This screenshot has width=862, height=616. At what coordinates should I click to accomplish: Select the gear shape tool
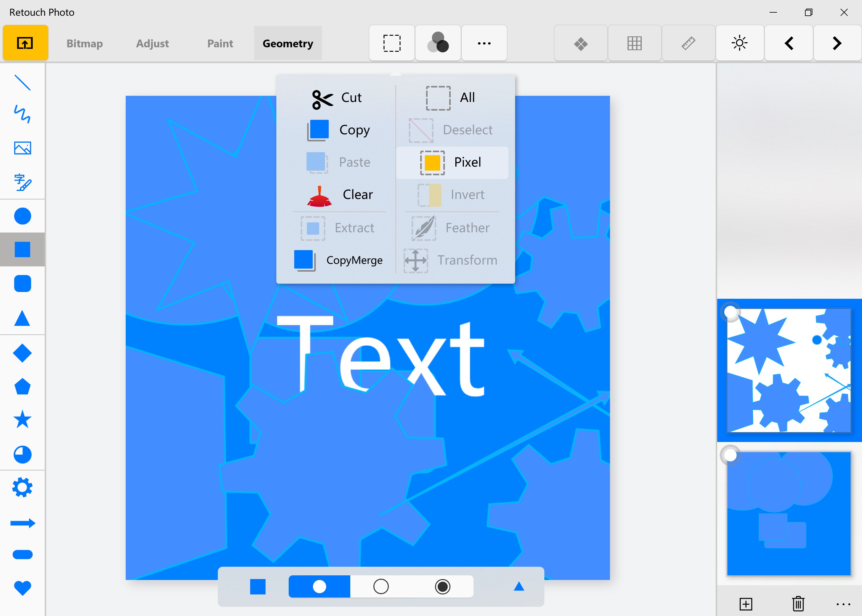22,488
